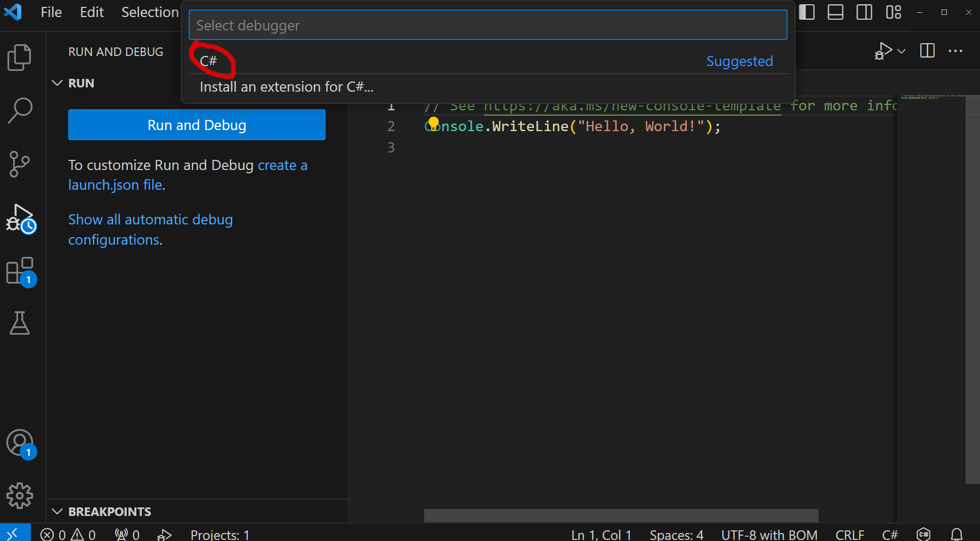Open the Run or Debug dropdown chevron
Image resolution: width=980 pixels, height=541 pixels.
901,51
